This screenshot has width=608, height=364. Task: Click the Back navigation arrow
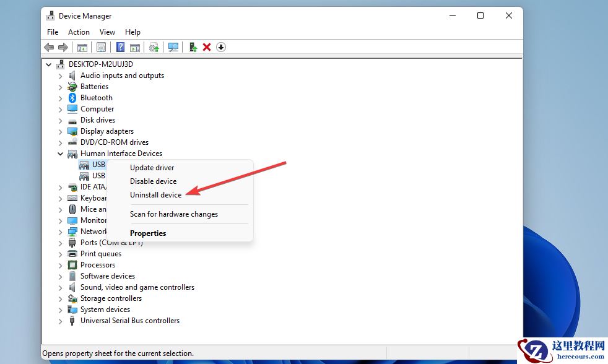coord(49,47)
